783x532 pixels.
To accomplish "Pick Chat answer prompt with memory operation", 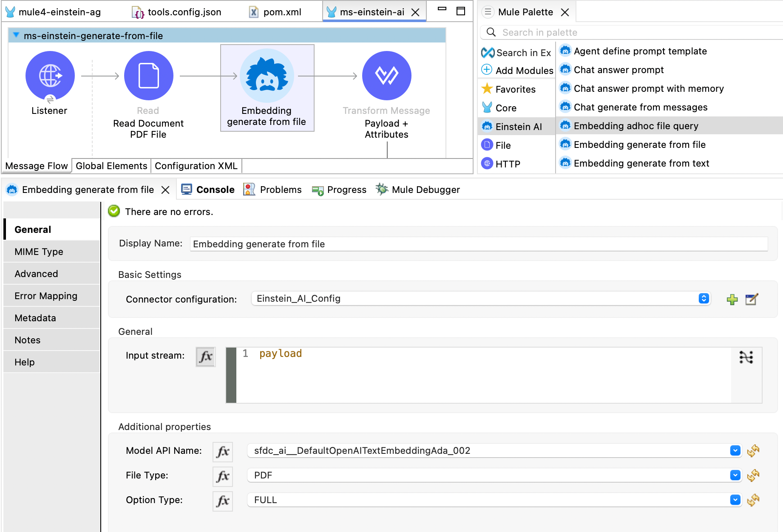I will (x=642, y=88).
